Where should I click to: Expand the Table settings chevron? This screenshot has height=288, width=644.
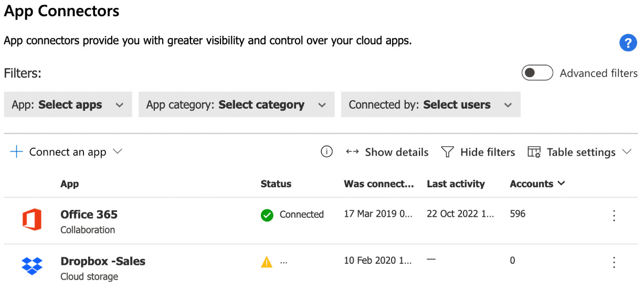(627, 152)
